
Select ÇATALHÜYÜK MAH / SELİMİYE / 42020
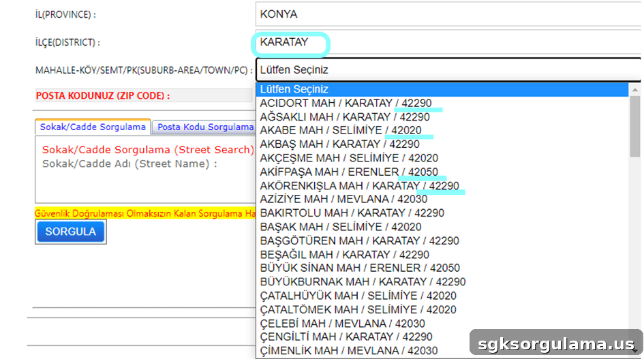point(442,296)
